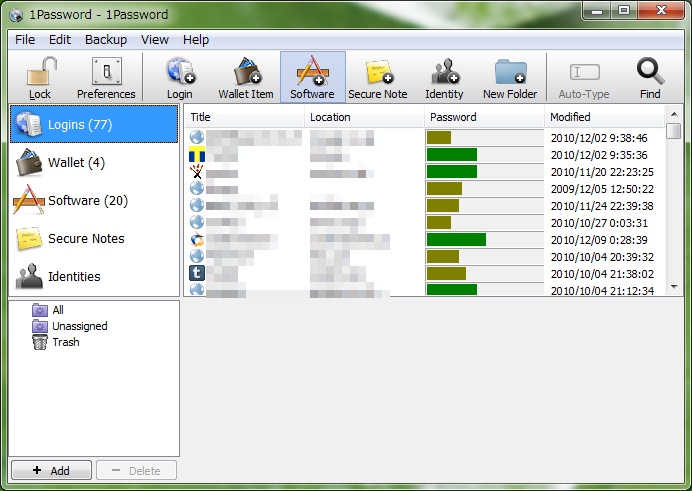Viewport: 692px width, 491px height.
Task: Click the Lock toolbar icon
Action: pos(41,77)
